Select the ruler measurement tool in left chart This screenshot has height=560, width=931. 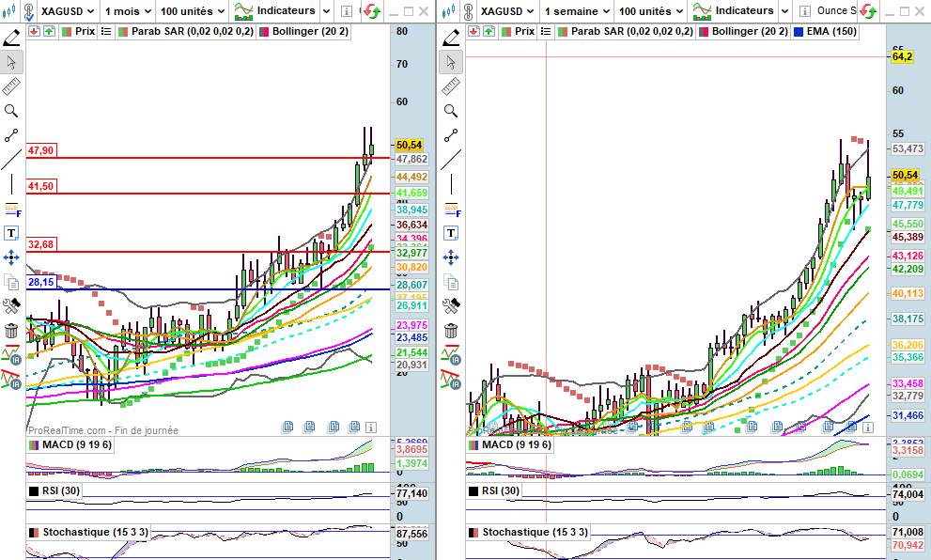coord(11,87)
